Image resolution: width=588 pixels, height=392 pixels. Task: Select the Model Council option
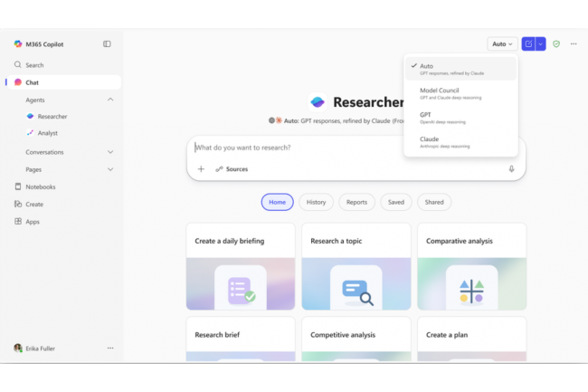(460, 93)
